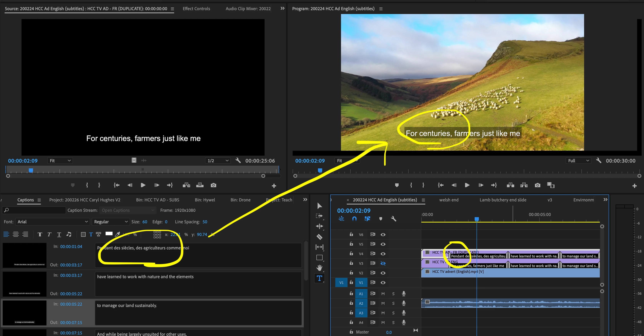Select the Razor tool in the tools panel
Screen dimensions: 644x336
pos(319,237)
